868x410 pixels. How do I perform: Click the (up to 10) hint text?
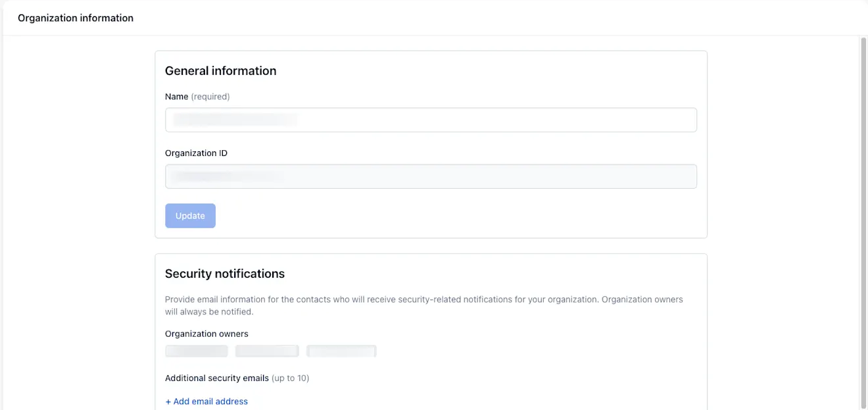pyautogui.click(x=290, y=378)
